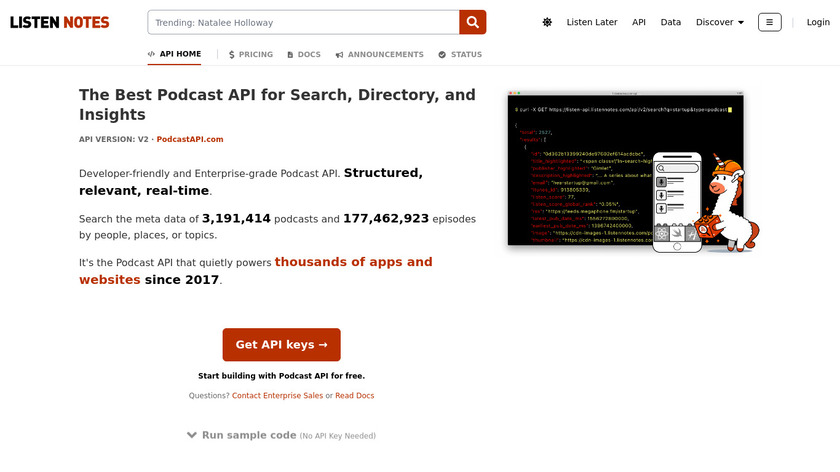Toggle the dark mode theme icon

[547, 22]
